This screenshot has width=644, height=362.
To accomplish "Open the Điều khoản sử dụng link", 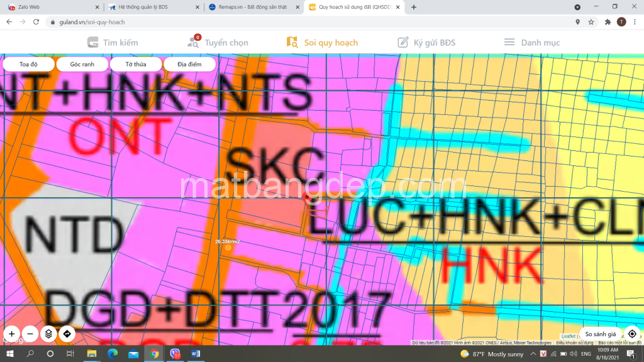I will (x=574, y=343).
